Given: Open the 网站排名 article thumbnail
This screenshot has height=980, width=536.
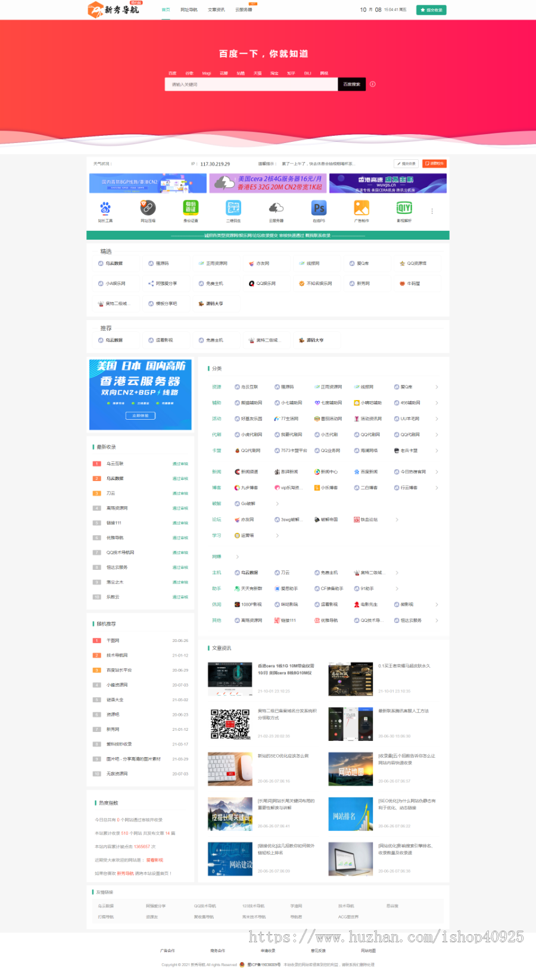Looking at the screenshot, I should pos(350,814).
